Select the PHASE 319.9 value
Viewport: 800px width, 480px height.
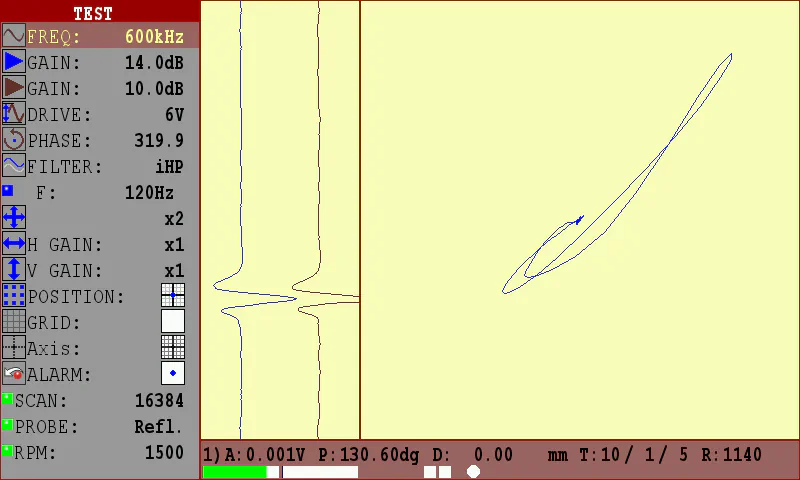point(159,141)
